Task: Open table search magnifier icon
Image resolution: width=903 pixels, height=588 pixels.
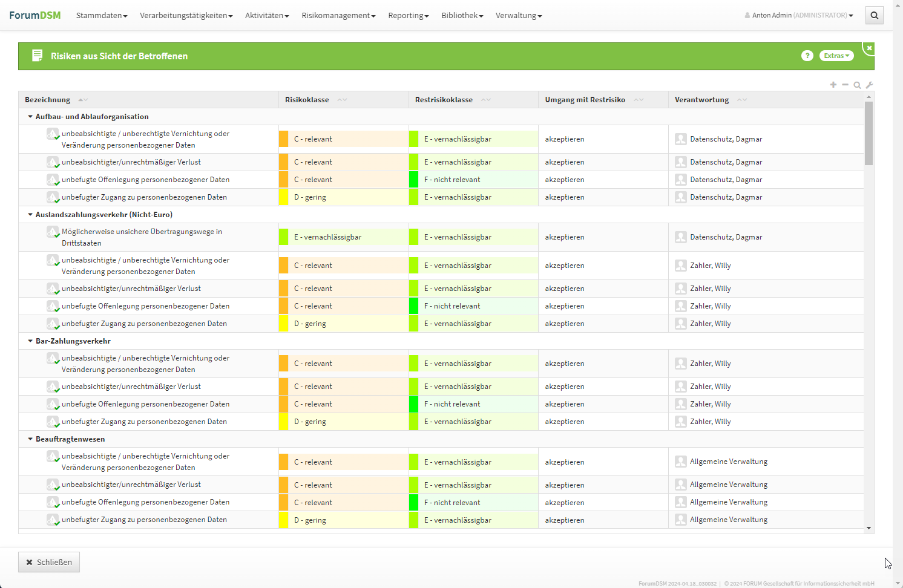Action: (857, 85)
